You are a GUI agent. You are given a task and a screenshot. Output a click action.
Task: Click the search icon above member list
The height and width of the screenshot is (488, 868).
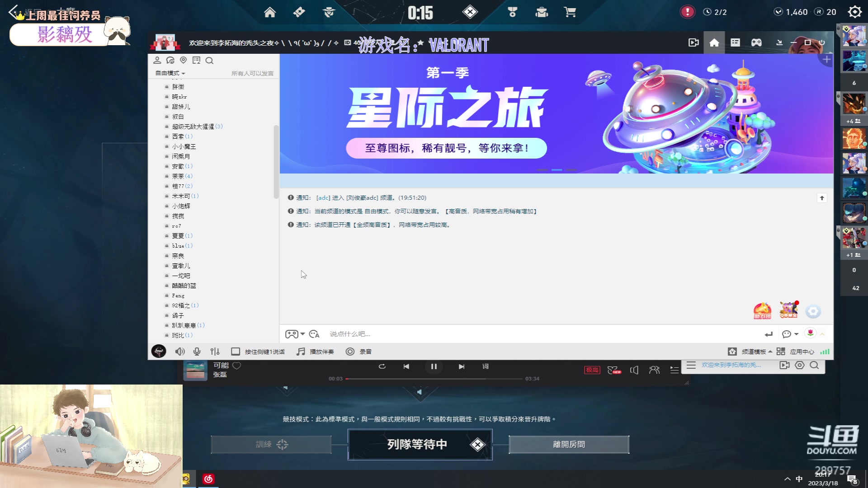click(x=209, y=60)
